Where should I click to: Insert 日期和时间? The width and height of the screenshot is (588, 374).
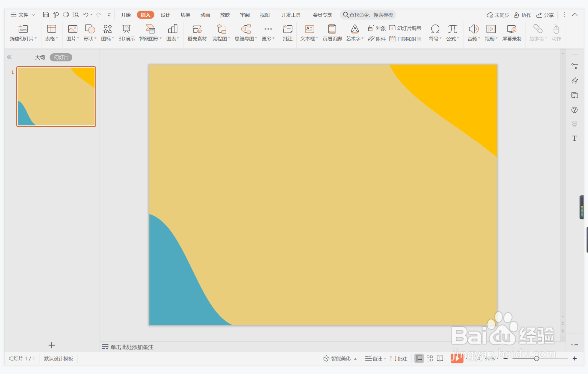(405, 39)
